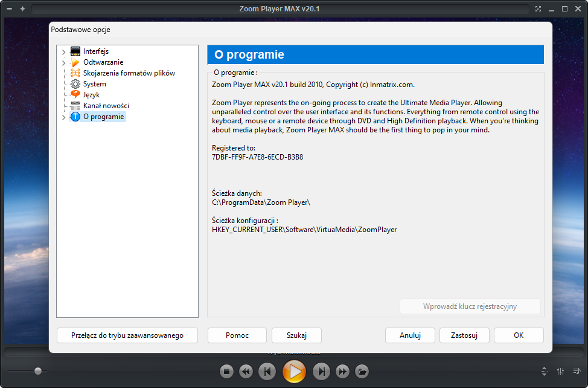Open the equalizer sliders icon
Viewport: 588px width, 388px height.
click(561, 371)
